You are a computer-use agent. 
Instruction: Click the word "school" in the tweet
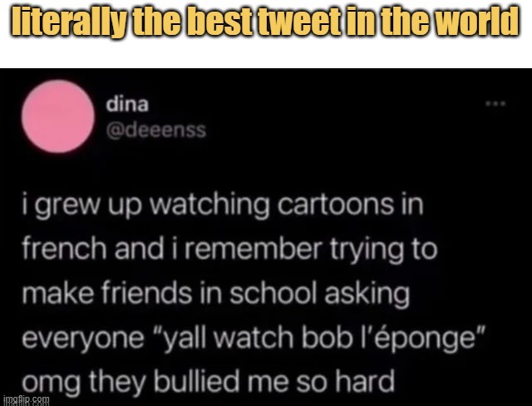(273, 293)
